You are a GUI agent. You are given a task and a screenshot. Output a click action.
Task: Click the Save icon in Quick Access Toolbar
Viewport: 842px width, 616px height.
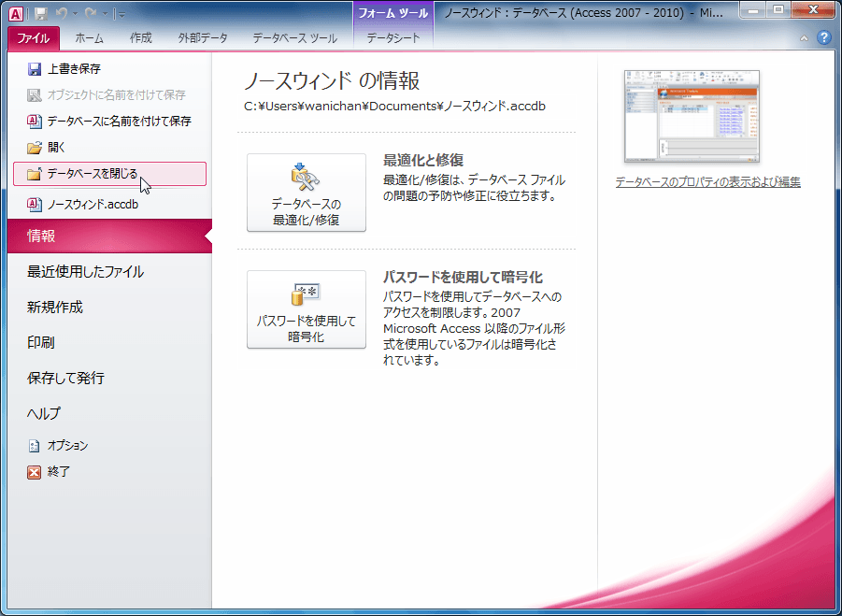41,13
